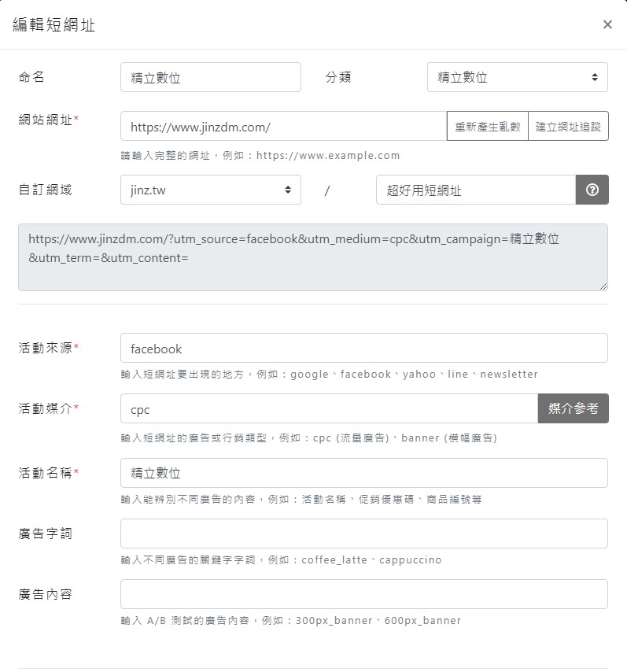Click the 超好用短網址 custom slug field
The width and height of the screenshot is (627, 672).
click(476, 190)
